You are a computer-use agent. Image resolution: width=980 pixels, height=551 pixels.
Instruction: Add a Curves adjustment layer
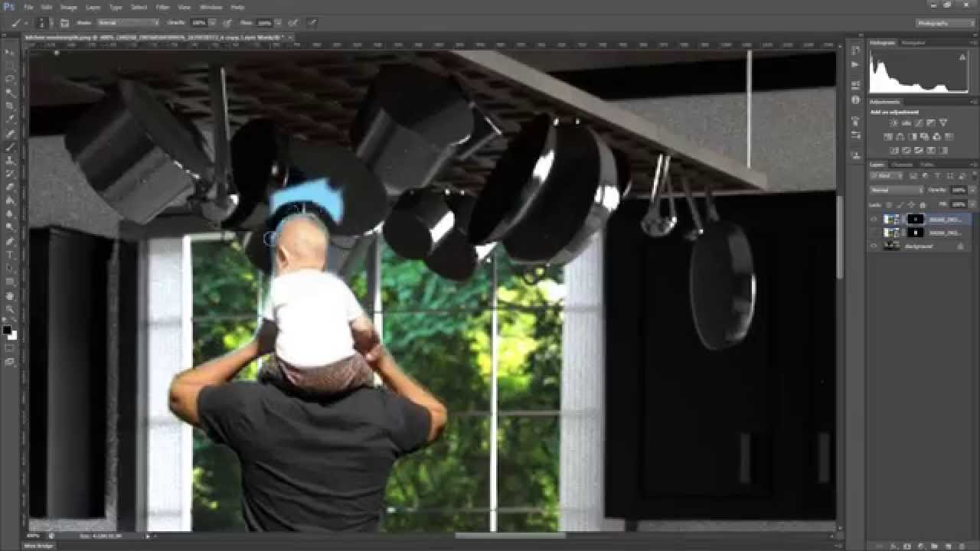coord(918,122)
